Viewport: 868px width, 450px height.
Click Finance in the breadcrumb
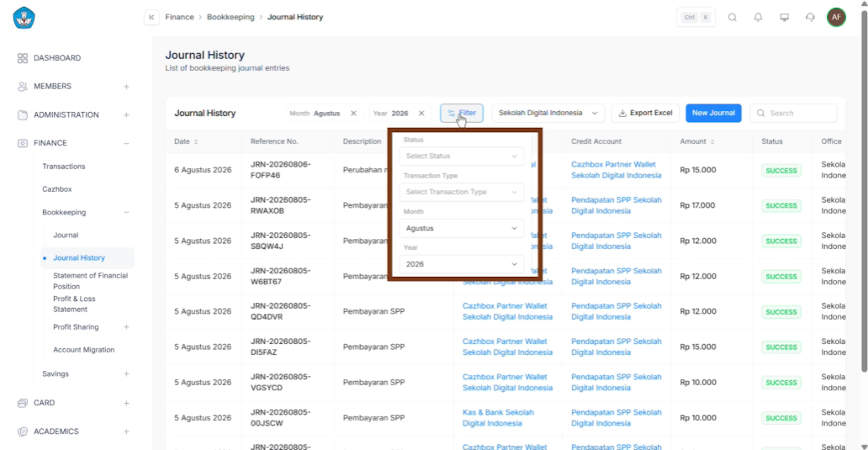179,17
